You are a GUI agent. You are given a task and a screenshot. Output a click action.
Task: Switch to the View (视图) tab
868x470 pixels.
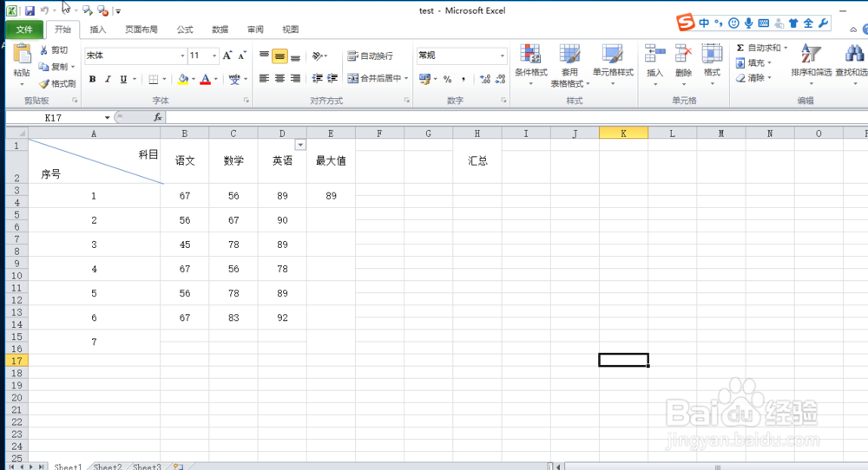click(290, 29)
